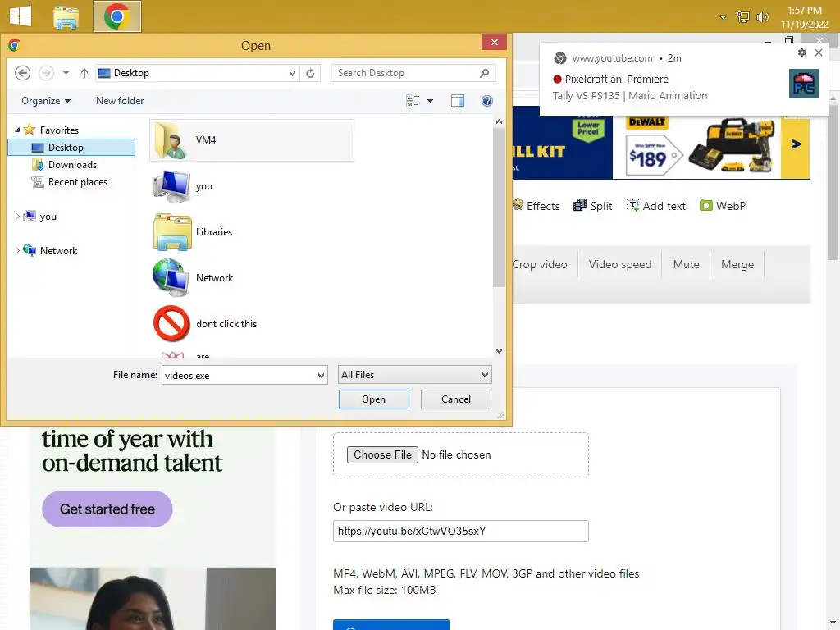
Task: Show hidden tray icons arrow
Action: [x=723, y=17]
